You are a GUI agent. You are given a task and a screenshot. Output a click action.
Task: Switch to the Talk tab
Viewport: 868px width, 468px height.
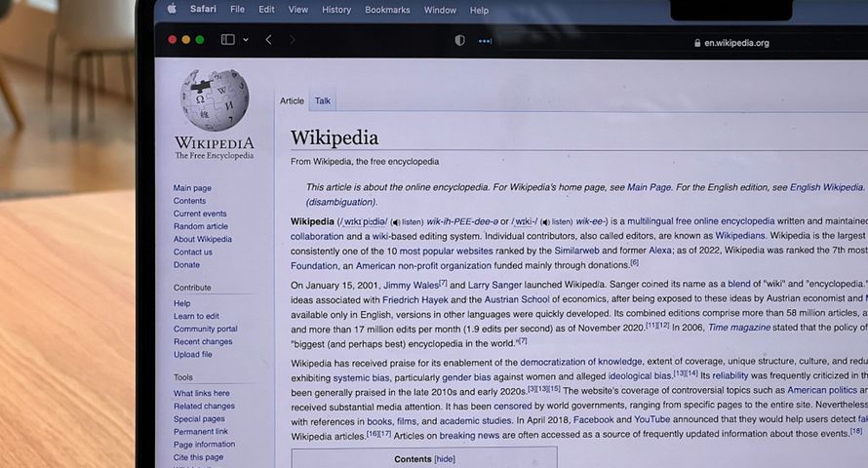coord(323,100)
